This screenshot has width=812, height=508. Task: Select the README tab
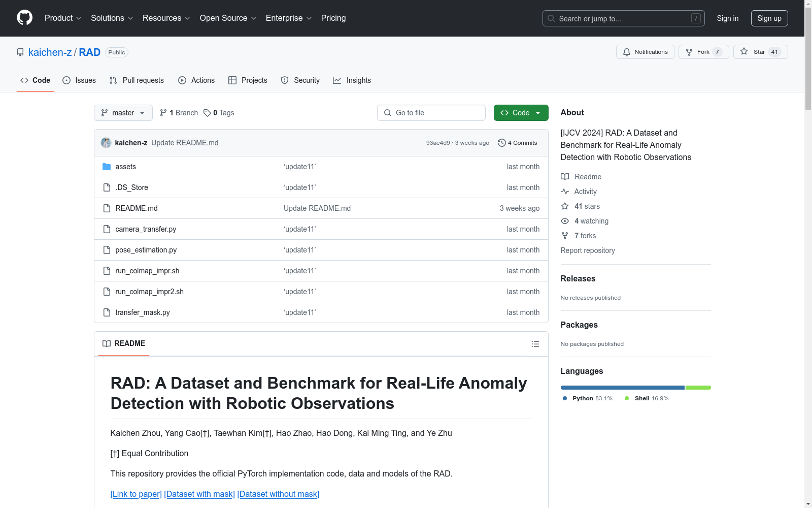click(x=124, y=343)
